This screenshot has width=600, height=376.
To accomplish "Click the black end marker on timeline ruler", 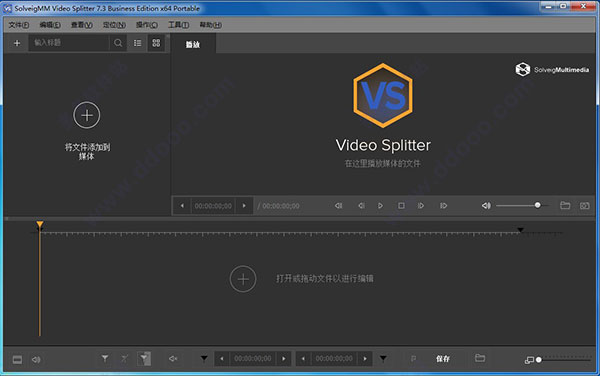I will pos(520,230).
